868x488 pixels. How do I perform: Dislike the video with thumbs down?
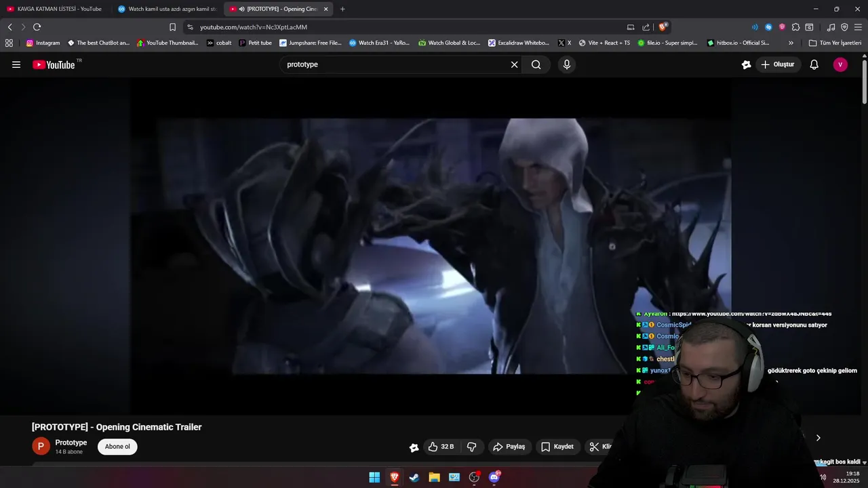tap(472, 447)
